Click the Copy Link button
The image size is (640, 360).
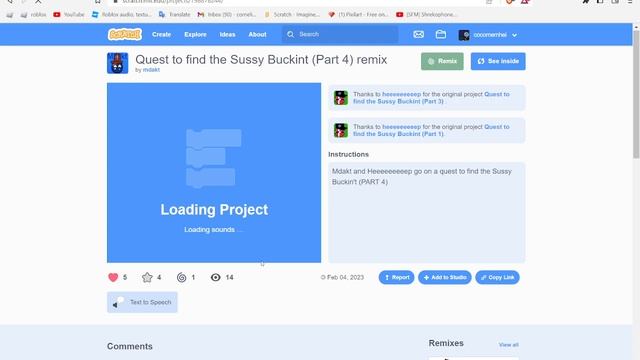pyautogui.click(x=497, y=277)
